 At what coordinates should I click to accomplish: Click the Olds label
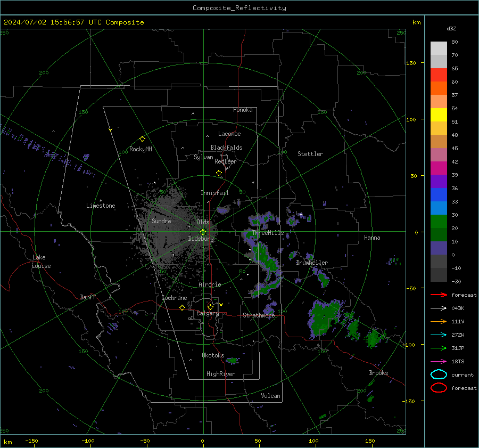[203, 222]
